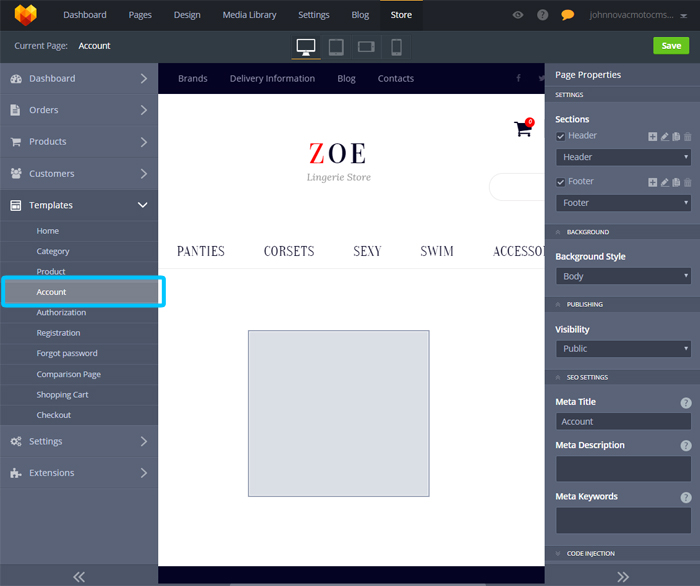Click the MotoCMS heart logo

(x=25, y=15)
